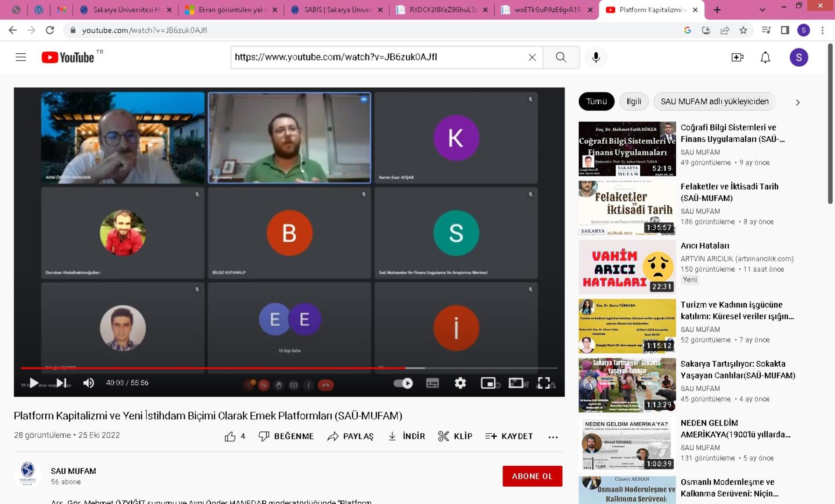Close the Platform Kapitalizmi tab
This screenshot has height=504, width=835.
click(695, 10)
